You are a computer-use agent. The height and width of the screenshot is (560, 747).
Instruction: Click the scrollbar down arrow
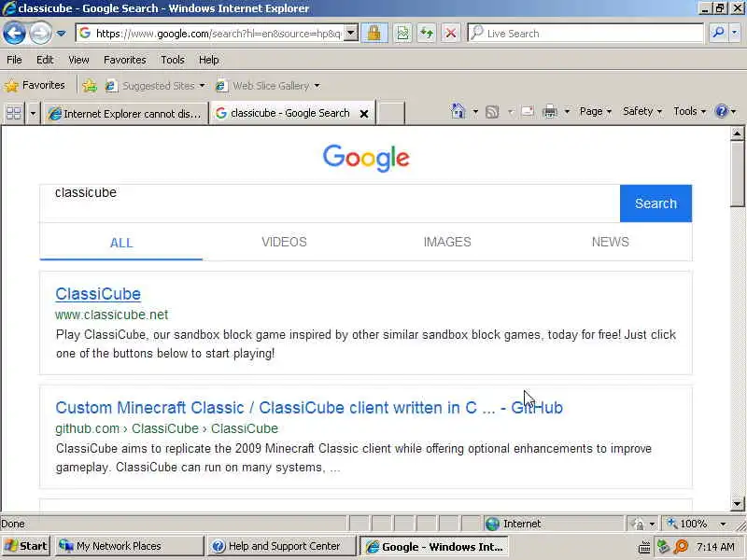737,504
